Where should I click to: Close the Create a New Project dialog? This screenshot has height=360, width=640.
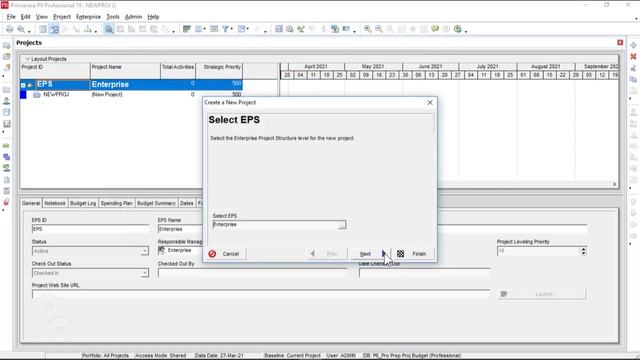[x=430, y=102]
